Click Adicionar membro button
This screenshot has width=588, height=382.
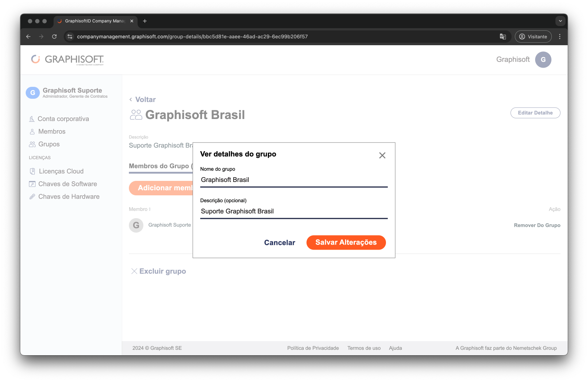(161, 188)
